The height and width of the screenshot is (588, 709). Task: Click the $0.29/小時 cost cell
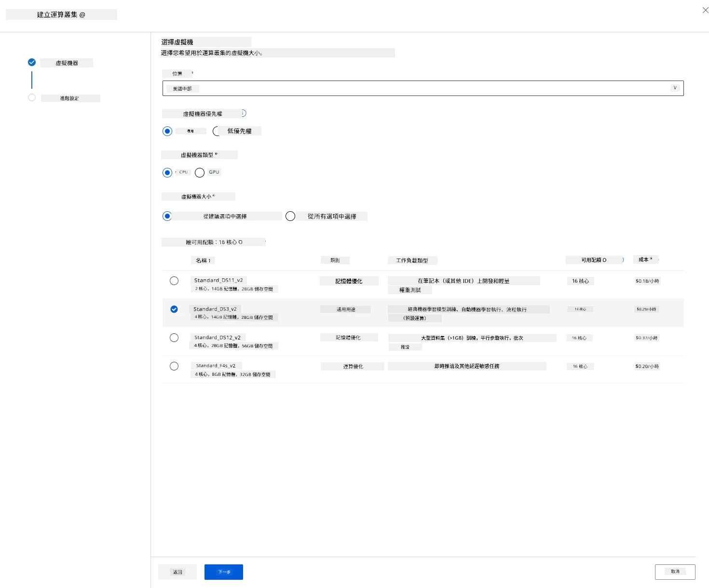(x=646, y=309)
